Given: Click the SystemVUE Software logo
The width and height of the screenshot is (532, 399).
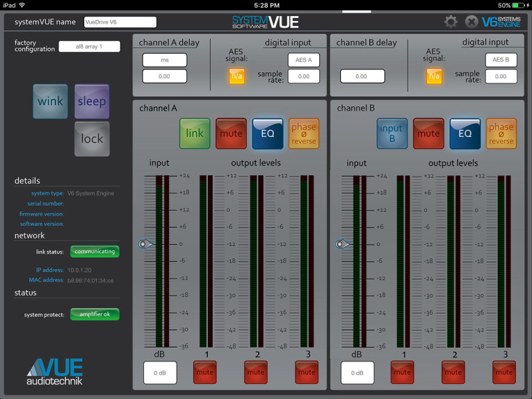Looking at the screenshot, I should (x=266, y=22).
